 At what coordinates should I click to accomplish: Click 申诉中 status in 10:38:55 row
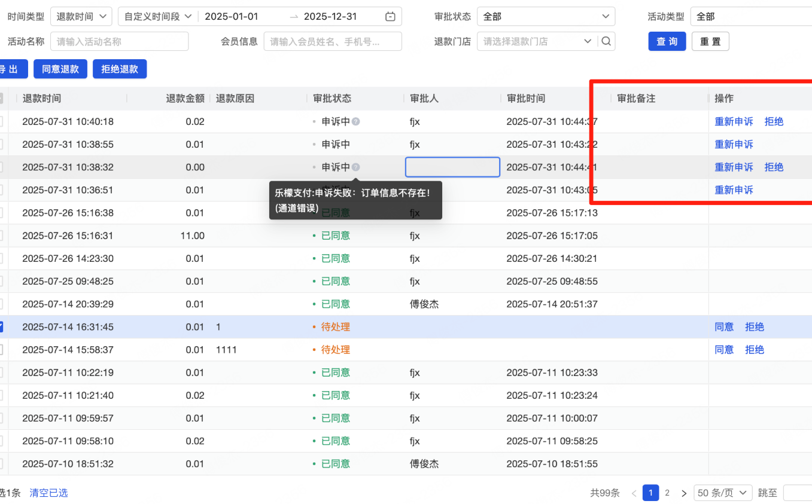click(x=336, y=144)
